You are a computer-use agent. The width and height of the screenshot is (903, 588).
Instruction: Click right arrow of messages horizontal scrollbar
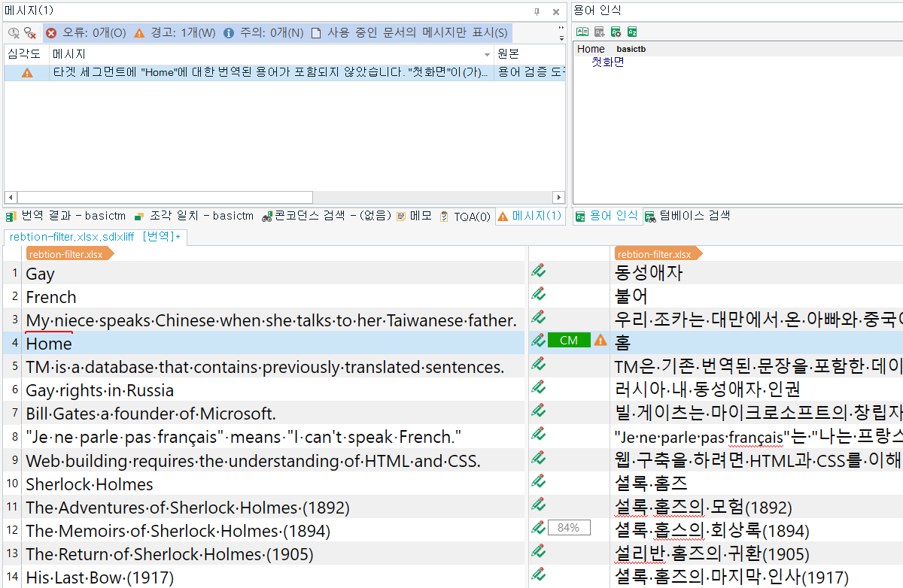pyautogui.click(x=559, y=198)
